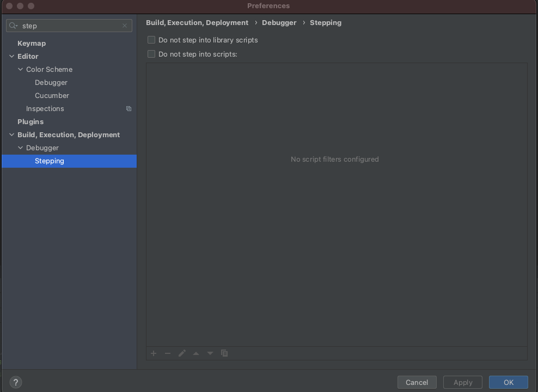The height and width of the screenshot is (392, 538).
Task: Open search history via magnifier icon
Action: pos(14,26)
